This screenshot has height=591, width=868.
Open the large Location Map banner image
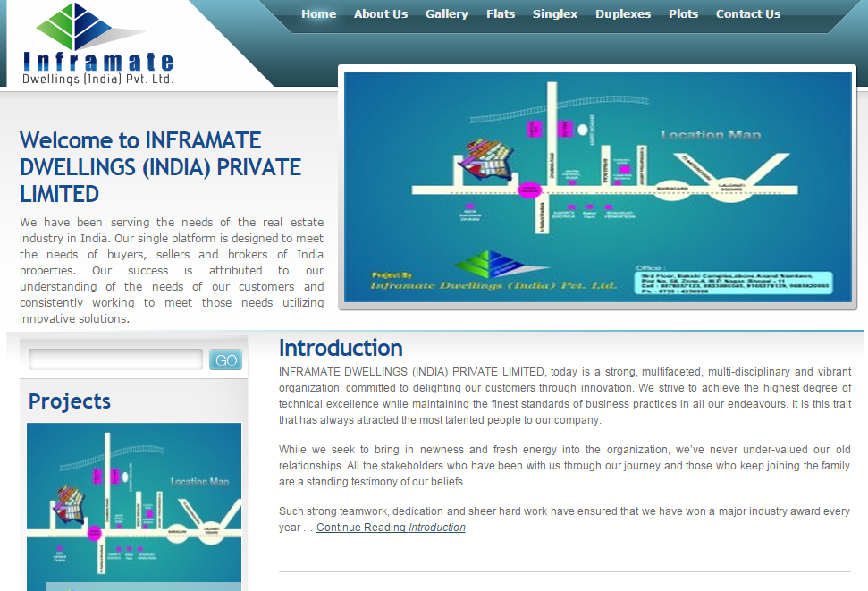[597, 187]
